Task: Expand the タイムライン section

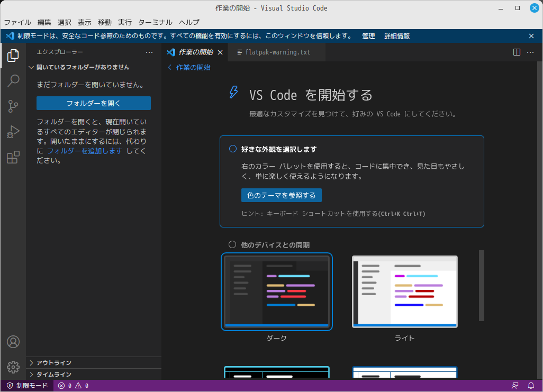Action: tap(94, 375)
